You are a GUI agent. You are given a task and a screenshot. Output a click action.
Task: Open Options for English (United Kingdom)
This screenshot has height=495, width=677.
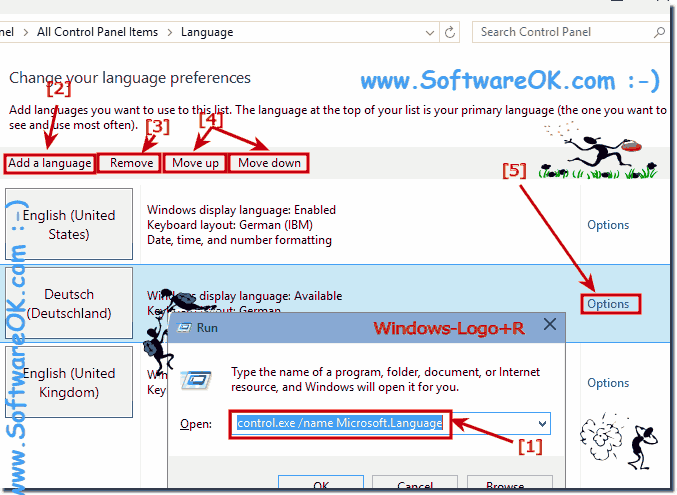pos(608,383)
